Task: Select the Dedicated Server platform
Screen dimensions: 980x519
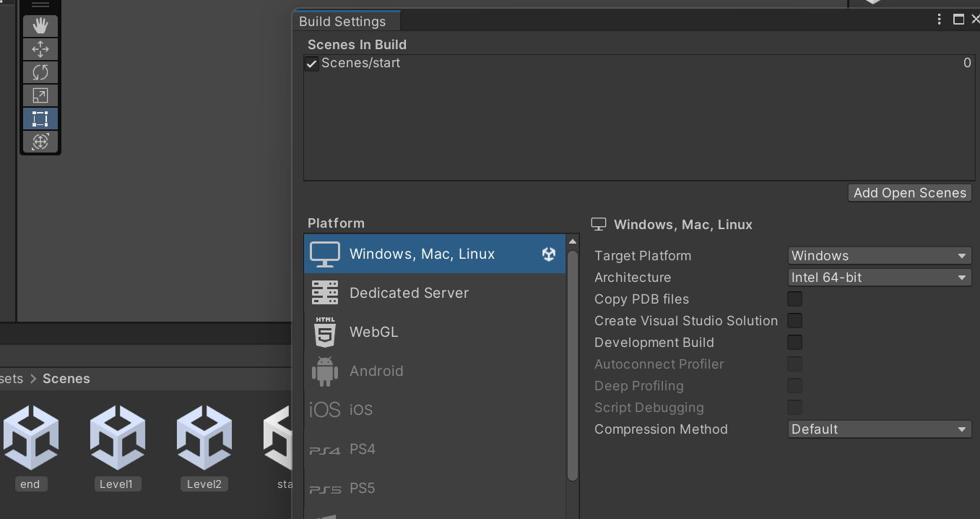Action: (435, 293)
